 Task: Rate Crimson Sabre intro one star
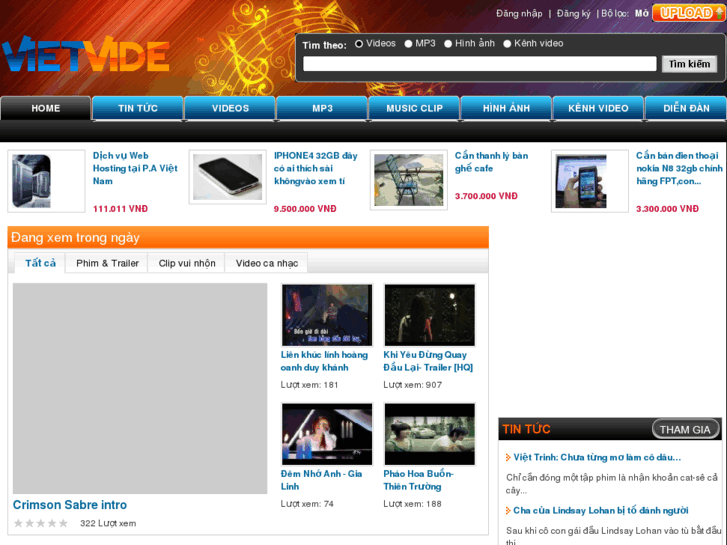(x=18, y=523)
